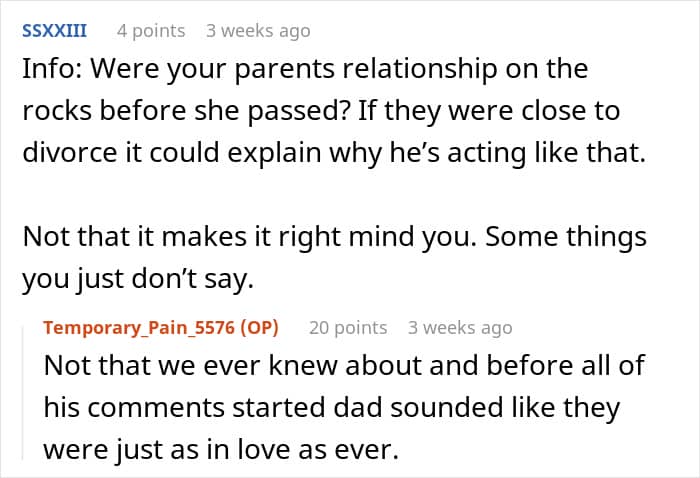Open the SSXXIII user profile link

click(54, 31)
